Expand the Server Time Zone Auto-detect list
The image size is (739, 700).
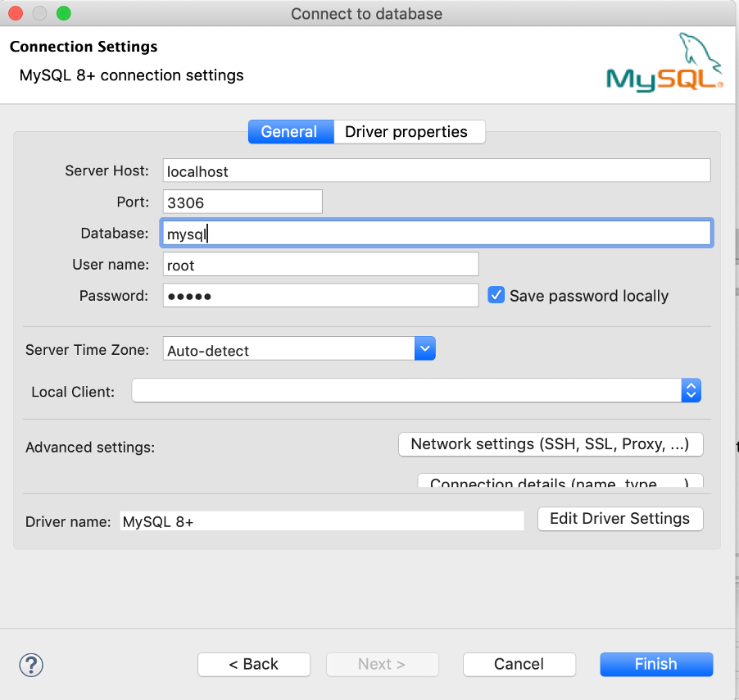[424, 348]
